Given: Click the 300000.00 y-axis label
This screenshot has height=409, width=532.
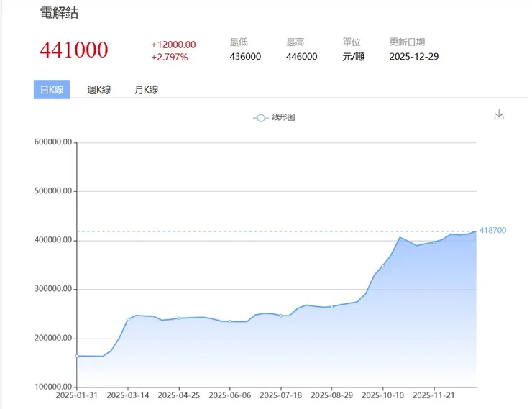Looking at the screenshot, I should tap(53, 289).
